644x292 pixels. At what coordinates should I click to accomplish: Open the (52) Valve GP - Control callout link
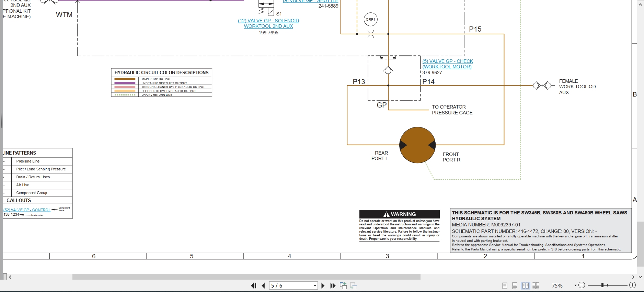click(x=27, y=210)
